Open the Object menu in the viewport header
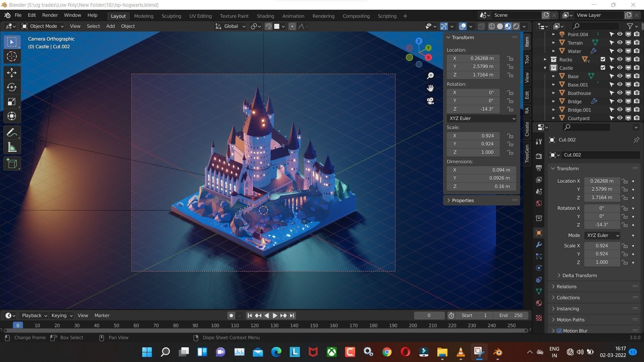The width and height of the screenshot is (644, 362). (x=127, y=26)
